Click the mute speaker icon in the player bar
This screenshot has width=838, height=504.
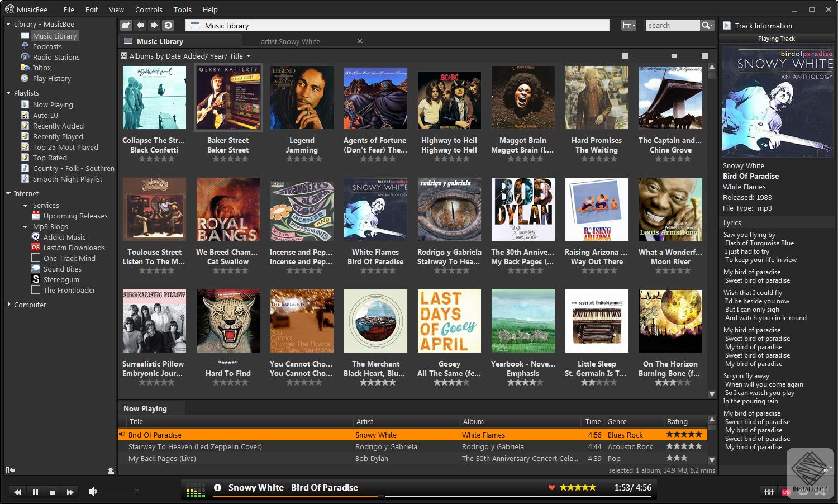coord(93,492)
